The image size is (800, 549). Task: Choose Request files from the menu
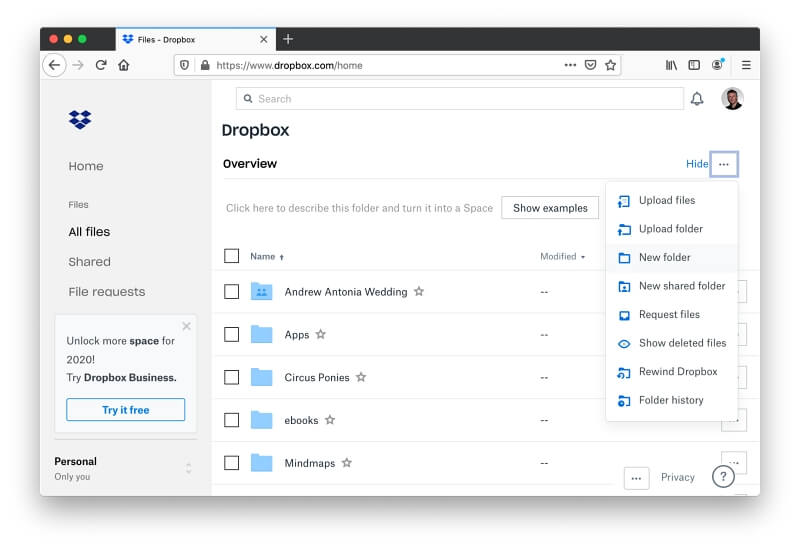(x=672, y=315)
